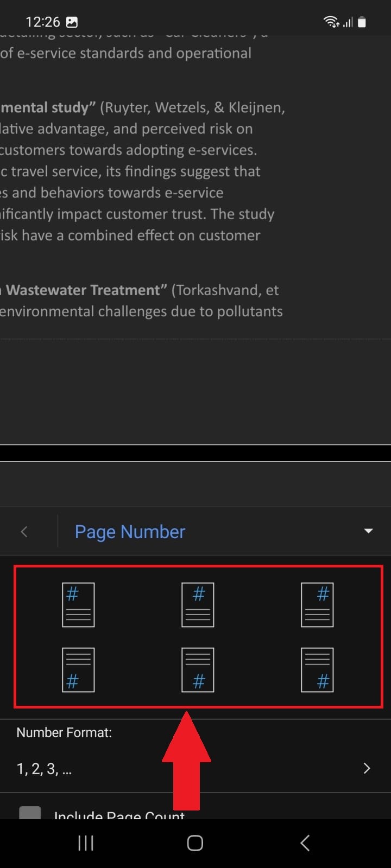This screenshot has width=391, height=868.
Task: Select the top-left page number style
Action: 78,605
